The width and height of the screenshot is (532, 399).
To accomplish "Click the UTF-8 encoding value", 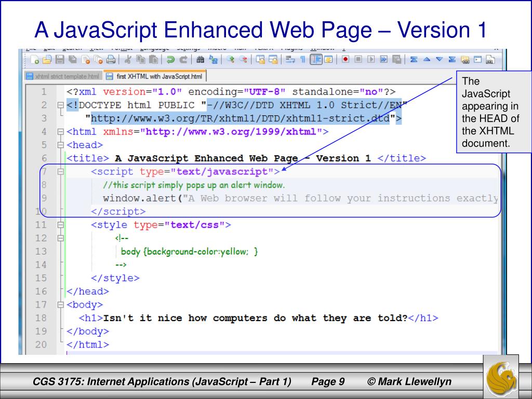I will pyautogui.click(x=264, y=92).
